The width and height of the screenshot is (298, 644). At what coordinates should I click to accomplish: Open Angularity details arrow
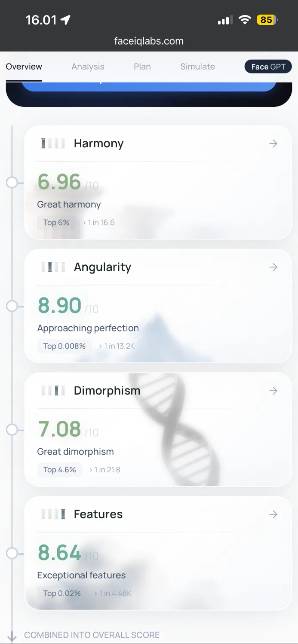point(273,267)
